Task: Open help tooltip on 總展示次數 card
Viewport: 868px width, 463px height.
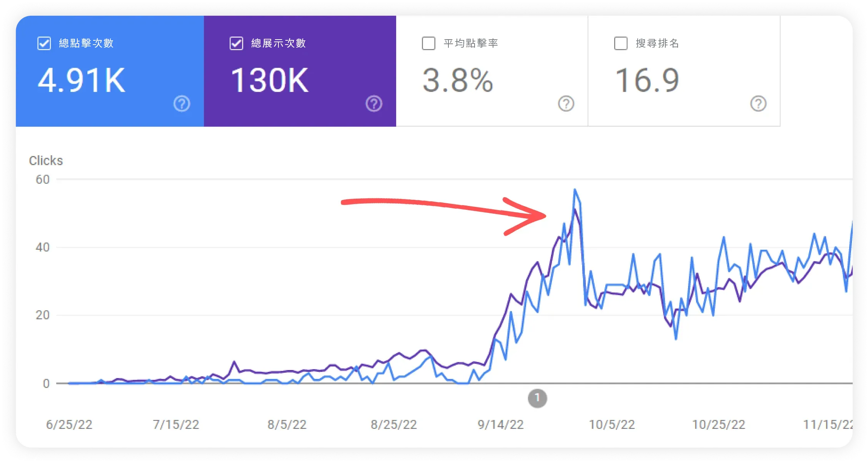Action: coord(373,104)
